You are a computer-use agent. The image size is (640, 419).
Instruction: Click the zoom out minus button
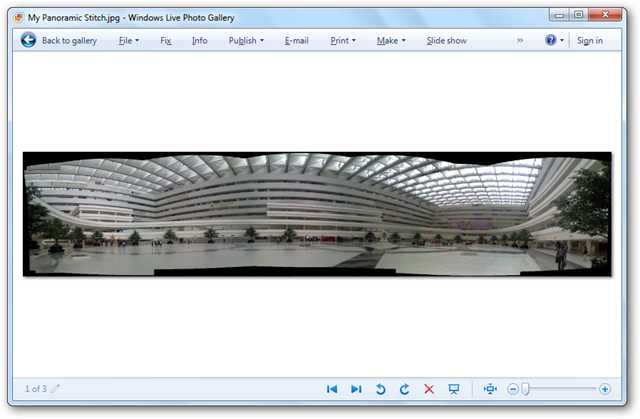pos(513,389)
